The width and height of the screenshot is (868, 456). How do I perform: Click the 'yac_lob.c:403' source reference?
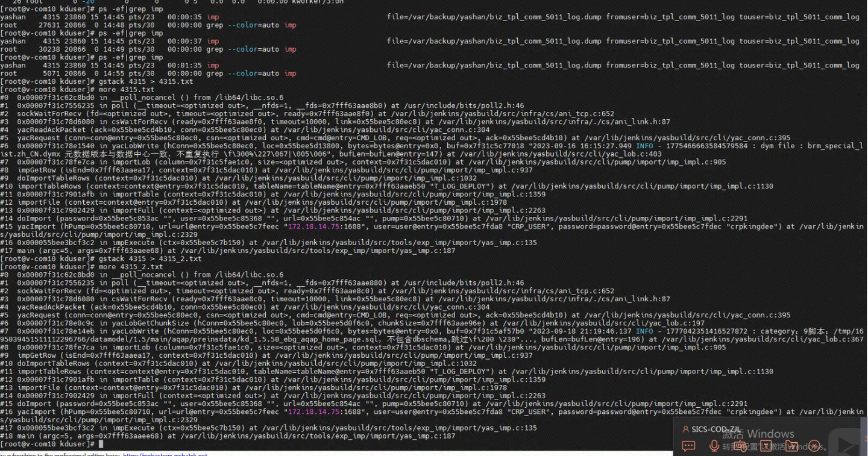(x=633, y=154)
